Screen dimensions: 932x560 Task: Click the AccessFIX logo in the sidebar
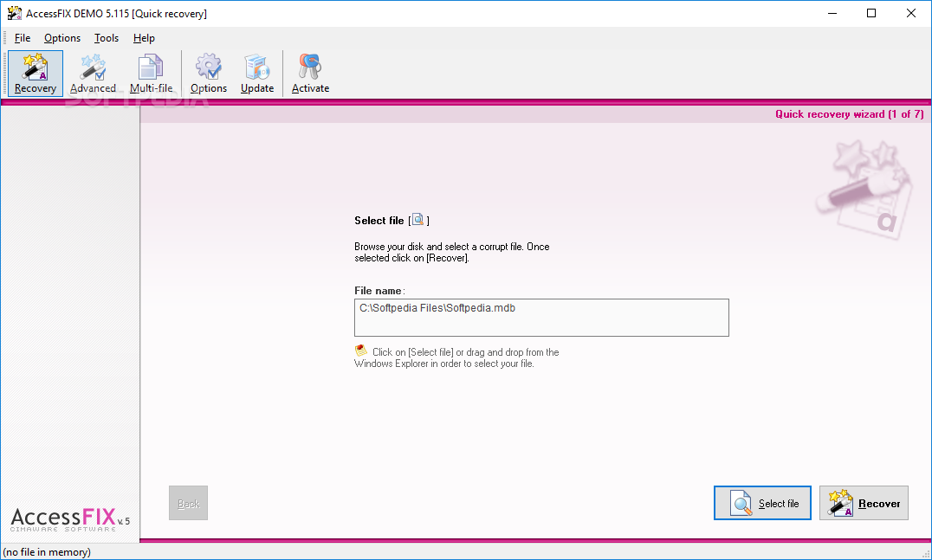(70, 519)
